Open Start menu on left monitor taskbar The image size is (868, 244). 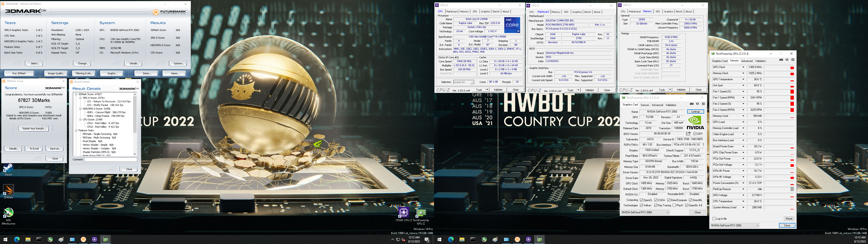pos(6,240)
